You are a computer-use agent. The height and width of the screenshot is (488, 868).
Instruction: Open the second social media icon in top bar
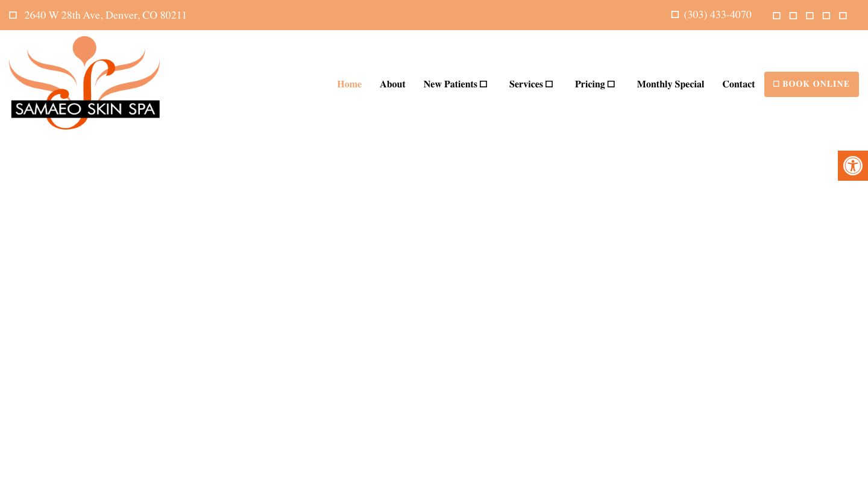pos(793,16)
